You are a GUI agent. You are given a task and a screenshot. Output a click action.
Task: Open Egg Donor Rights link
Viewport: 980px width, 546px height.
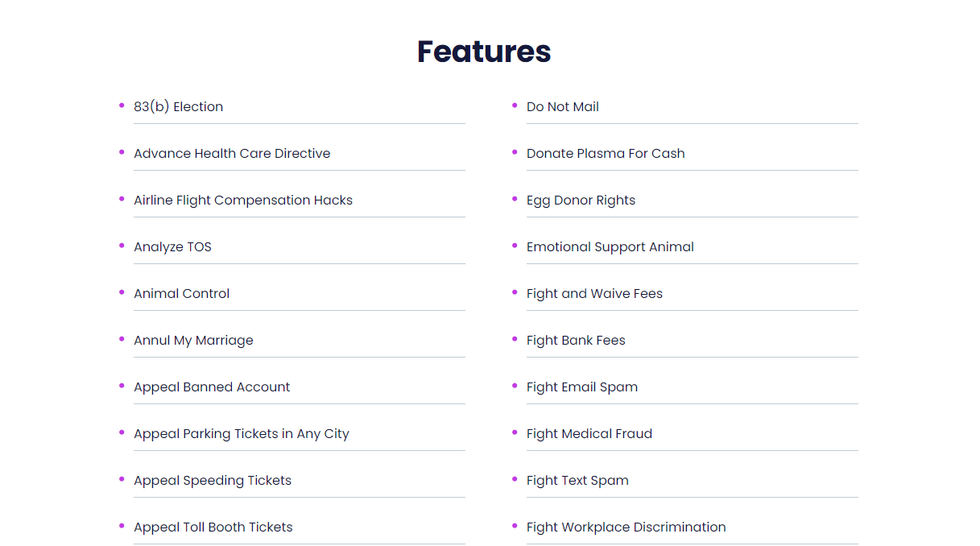[x=581, y=200]
